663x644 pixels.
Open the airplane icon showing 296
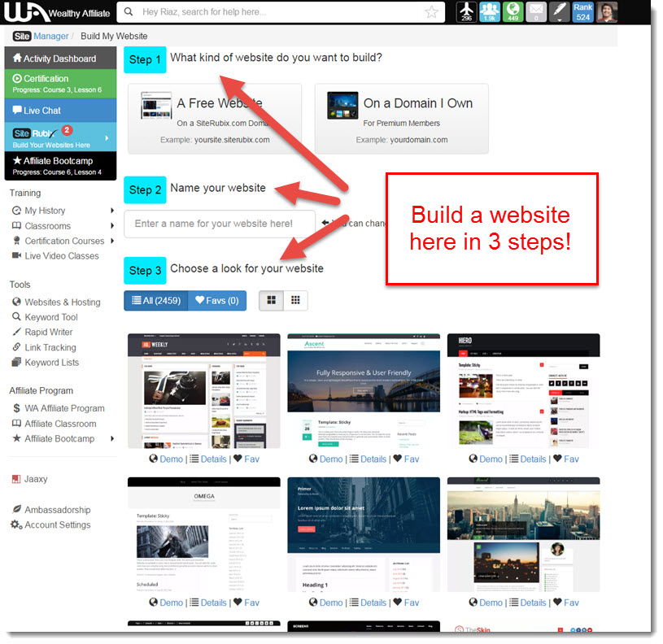pos(467,12)
